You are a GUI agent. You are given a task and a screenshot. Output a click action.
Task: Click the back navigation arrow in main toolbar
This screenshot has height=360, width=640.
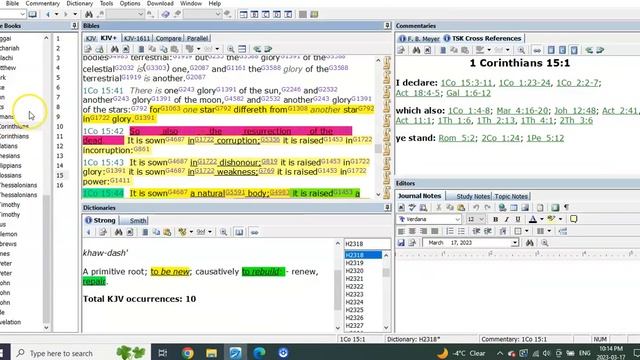point(48,14)
